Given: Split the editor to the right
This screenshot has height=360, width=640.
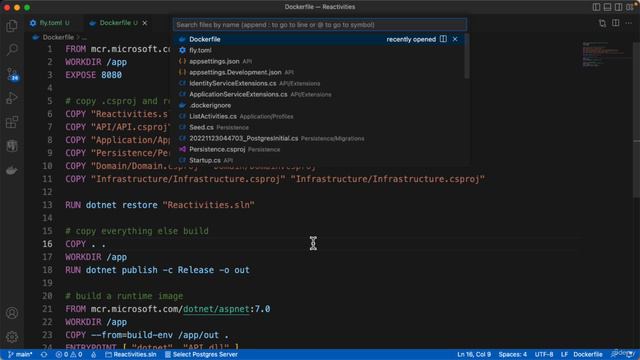Looking at the screenshot, I should coord(616,23).
